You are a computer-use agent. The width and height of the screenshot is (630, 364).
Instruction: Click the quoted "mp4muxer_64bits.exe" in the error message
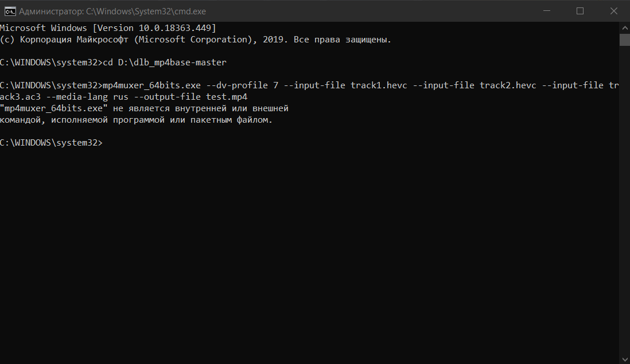pyautogui.click(x=54, y=108)
